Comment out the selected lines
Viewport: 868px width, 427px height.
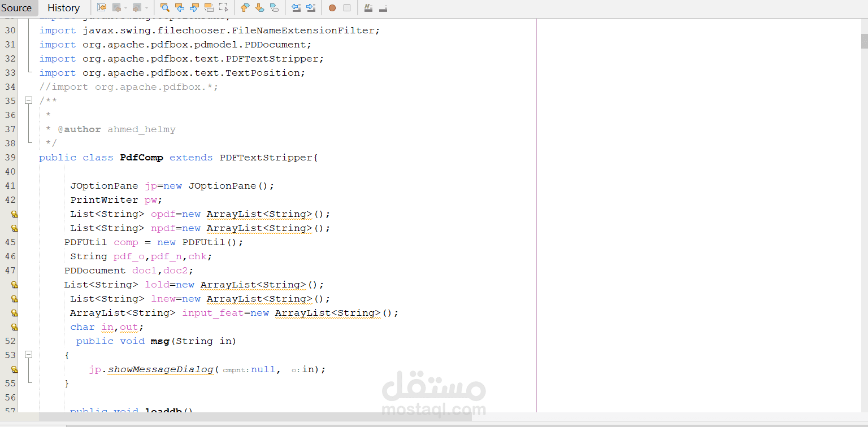point(368,8)
